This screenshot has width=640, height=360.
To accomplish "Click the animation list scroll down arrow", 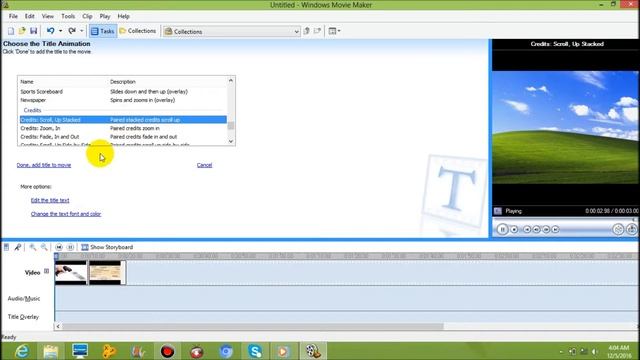I will (231, 142).
